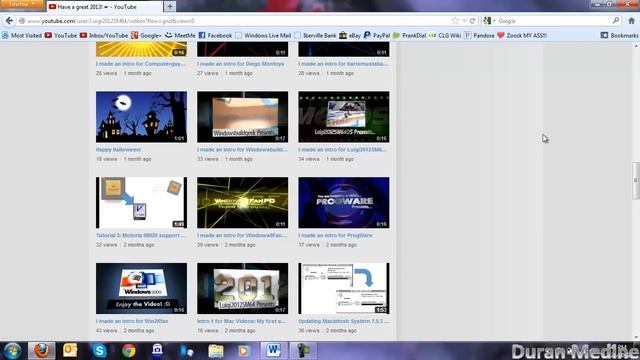Open Outlook from the taskbar
Image resolution: width=640 pixels, height=360 pixels.
pos(70,351)
